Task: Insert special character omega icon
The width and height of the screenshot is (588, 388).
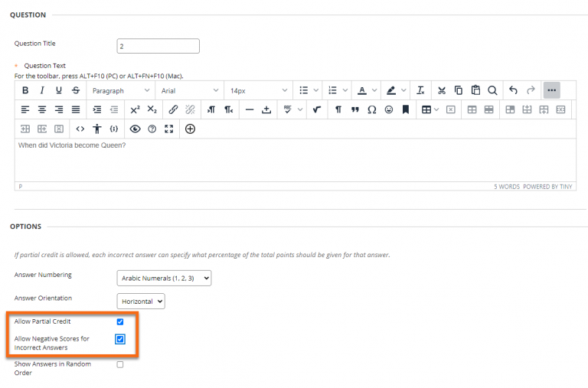Action: point(371,110)
